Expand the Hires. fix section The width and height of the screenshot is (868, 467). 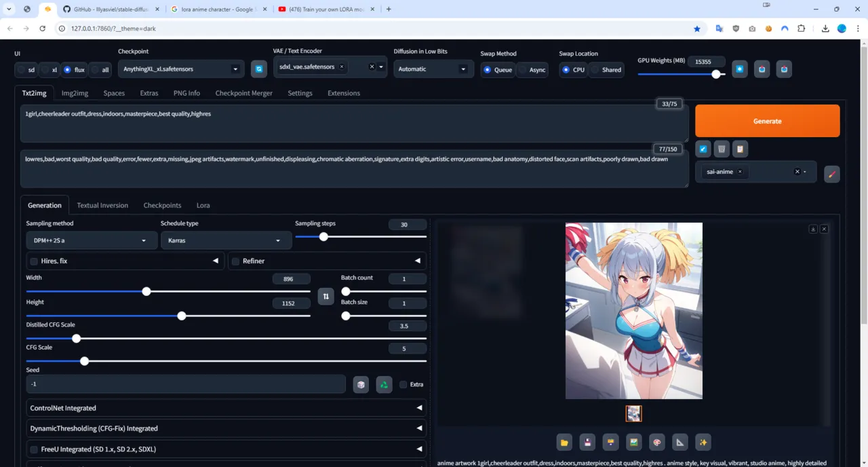[216, 261]
